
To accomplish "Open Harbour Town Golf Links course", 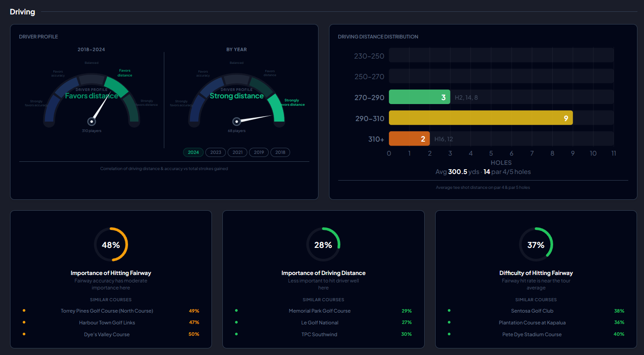I will 107,323.
